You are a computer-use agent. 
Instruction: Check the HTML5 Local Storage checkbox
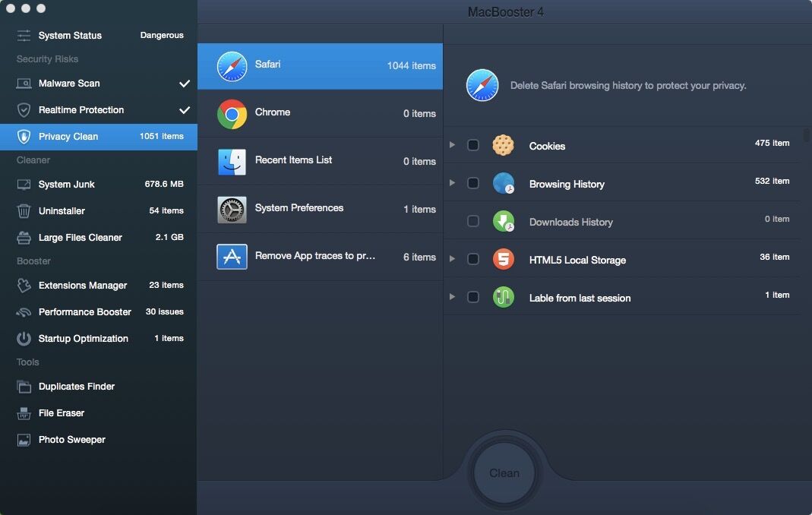[472, 259]
